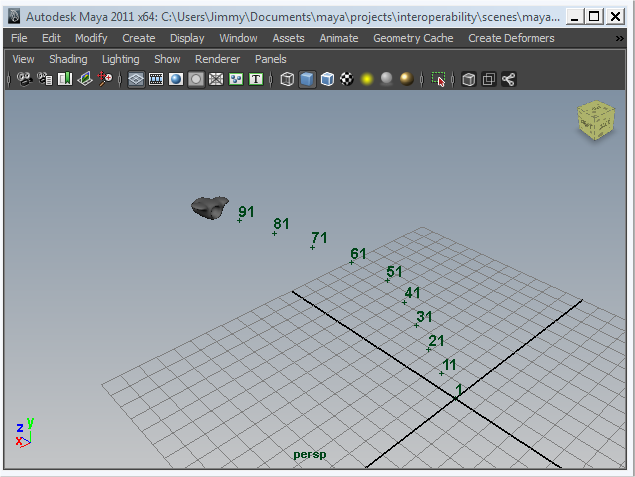This screenshot has width=635, height=477.
Task: Open the Create Deformers menu
Action: pos(511,38)
